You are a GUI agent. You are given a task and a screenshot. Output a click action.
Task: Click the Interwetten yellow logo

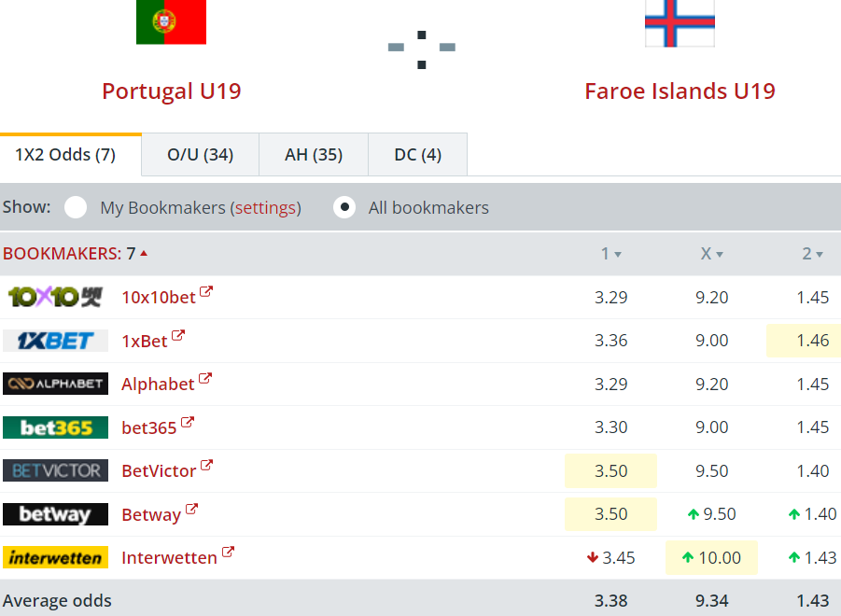coord(55,557)
